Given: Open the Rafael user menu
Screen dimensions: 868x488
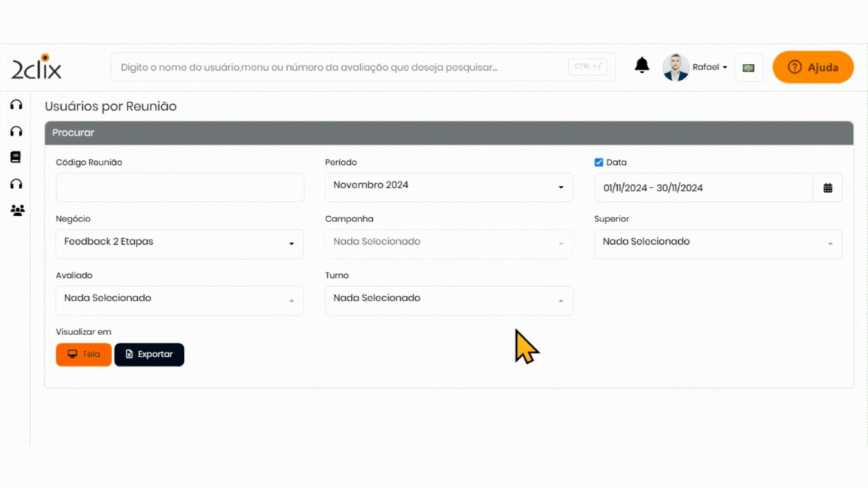Looking at the screenshot, I should pyautogui.click(x=710, y=68).
